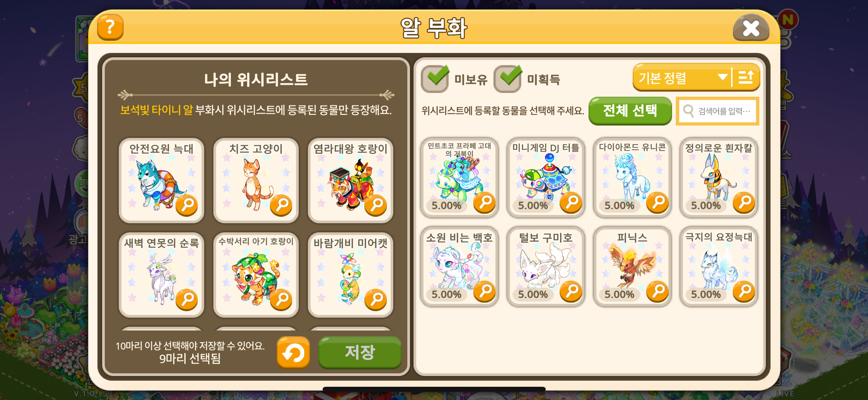Open the 피닉스 magnifier detail icon
Screen dimensions: 868x400
point(657,291)
